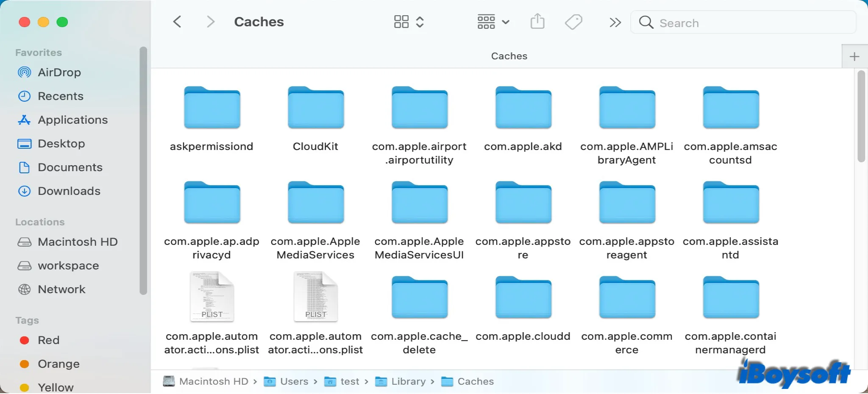
Task: Select Documents in the sidebar
Action: coord(70,167)
